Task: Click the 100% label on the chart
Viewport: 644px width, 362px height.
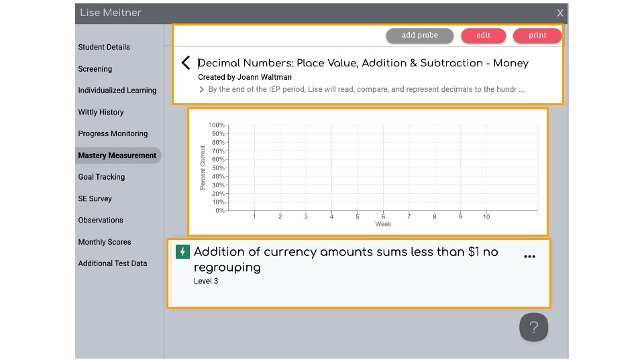Action: (x=217, y=125)
